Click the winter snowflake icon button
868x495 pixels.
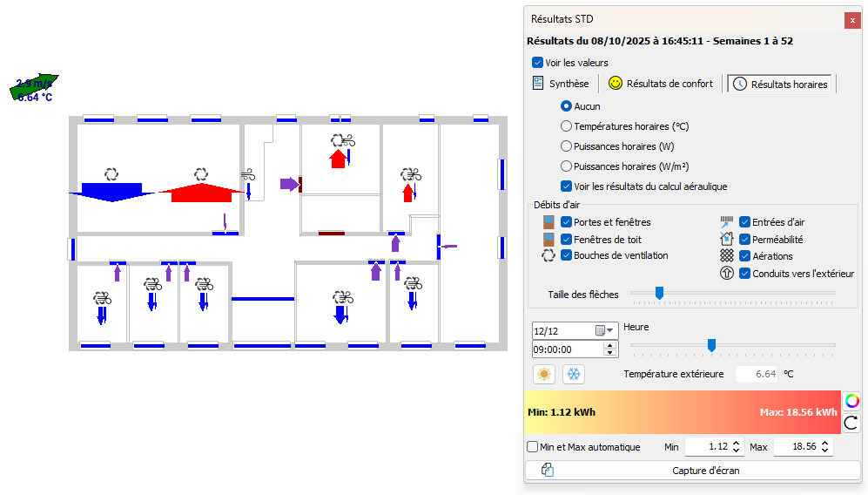pos(574,374)
